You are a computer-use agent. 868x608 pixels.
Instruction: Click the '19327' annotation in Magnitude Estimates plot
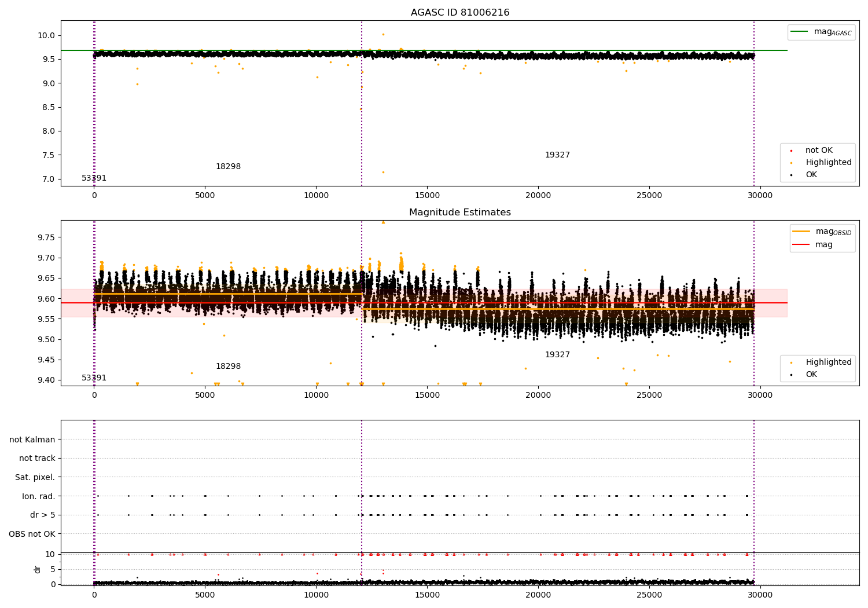(x=557, y=355)
